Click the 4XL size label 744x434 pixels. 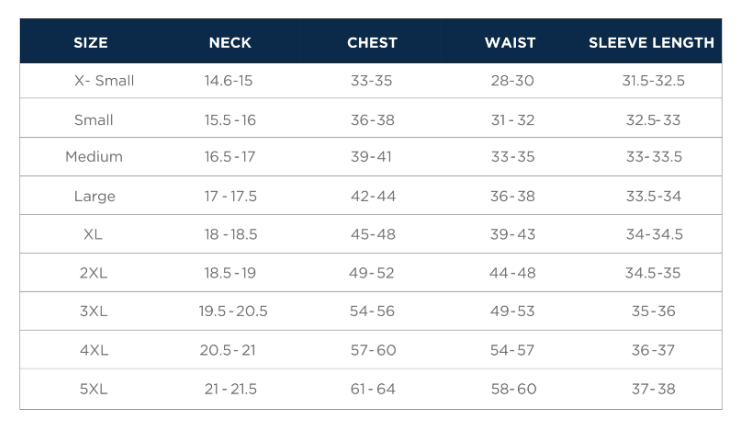tap(94, 350)
